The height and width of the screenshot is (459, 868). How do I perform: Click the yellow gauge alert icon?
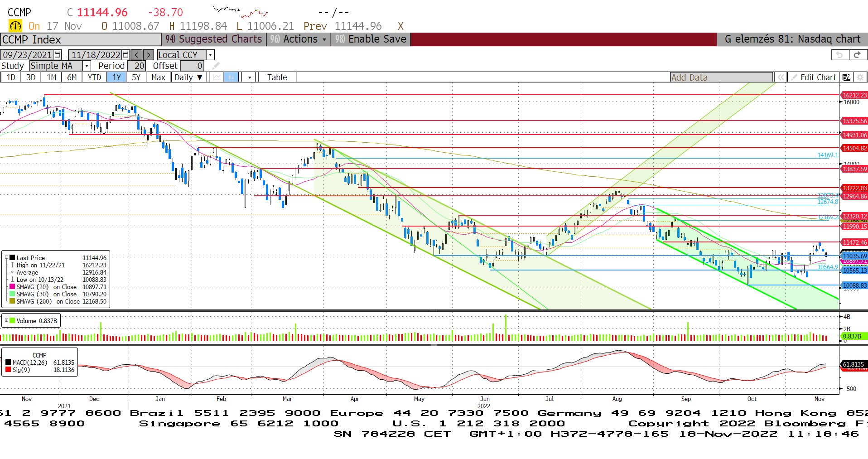point(15,26)
